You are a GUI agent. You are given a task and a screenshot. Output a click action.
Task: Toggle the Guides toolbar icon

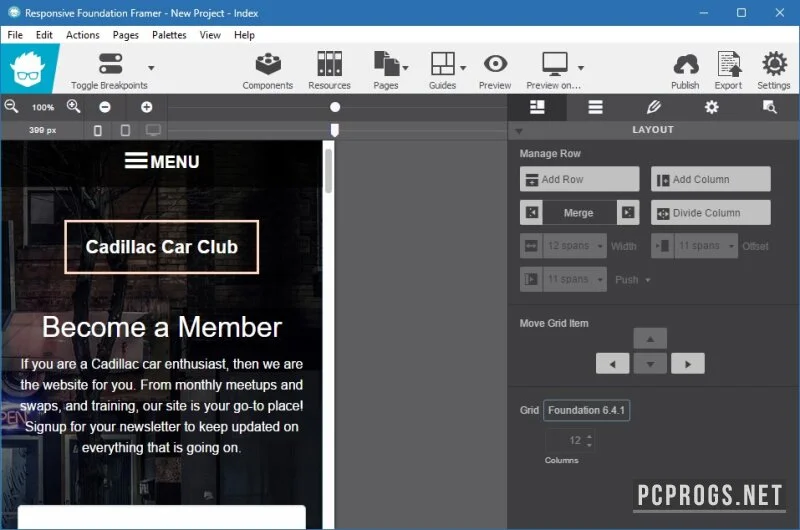(442, 63)
